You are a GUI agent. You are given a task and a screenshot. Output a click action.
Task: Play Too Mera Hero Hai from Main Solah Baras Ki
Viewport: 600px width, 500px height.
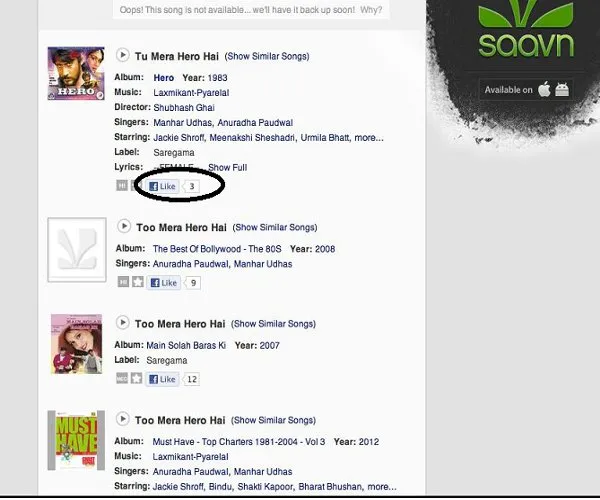(122, 322)
